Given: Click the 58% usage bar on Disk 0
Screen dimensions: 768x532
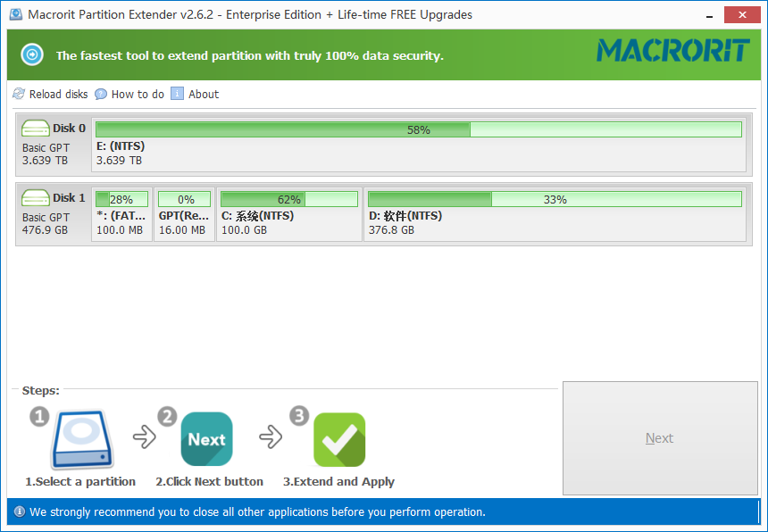Looking at the screenshot, I should pos(419,129).
